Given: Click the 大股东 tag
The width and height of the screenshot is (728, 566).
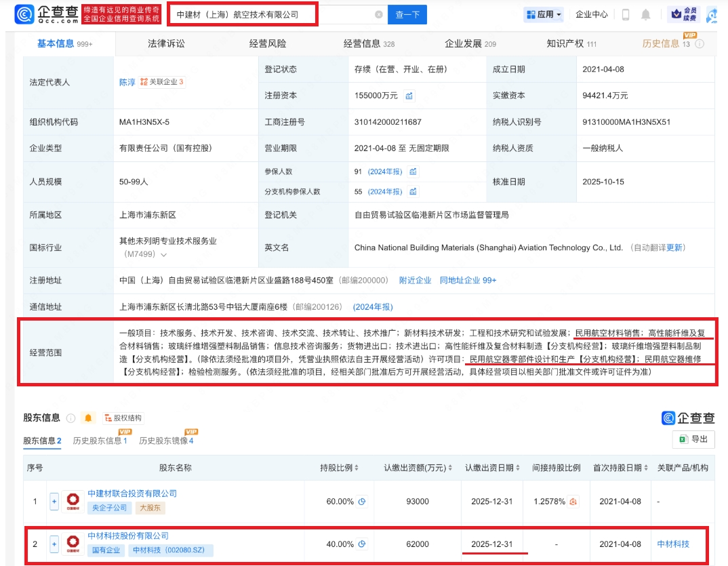Looking at the screenshot, I should (150, 508).
